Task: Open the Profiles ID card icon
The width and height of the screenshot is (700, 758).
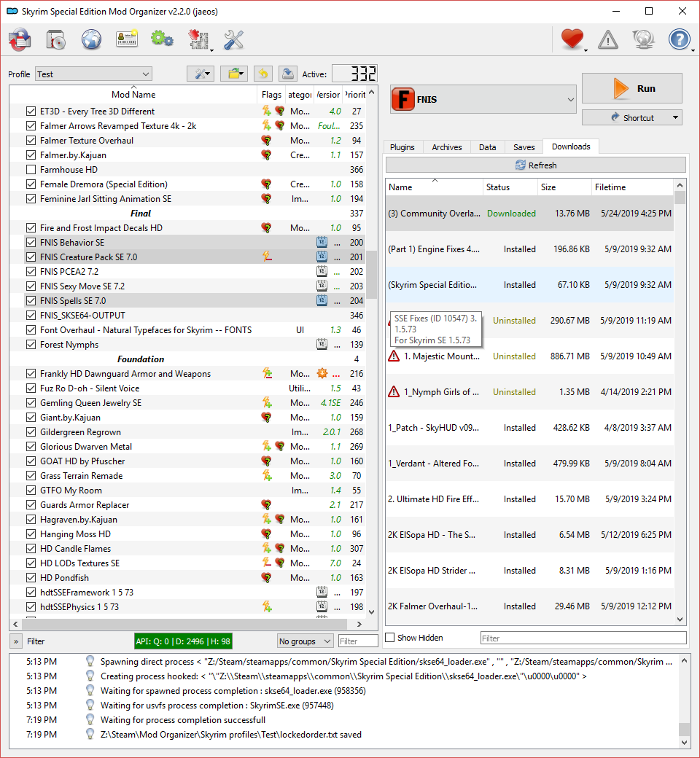Action: click(127, 39)
